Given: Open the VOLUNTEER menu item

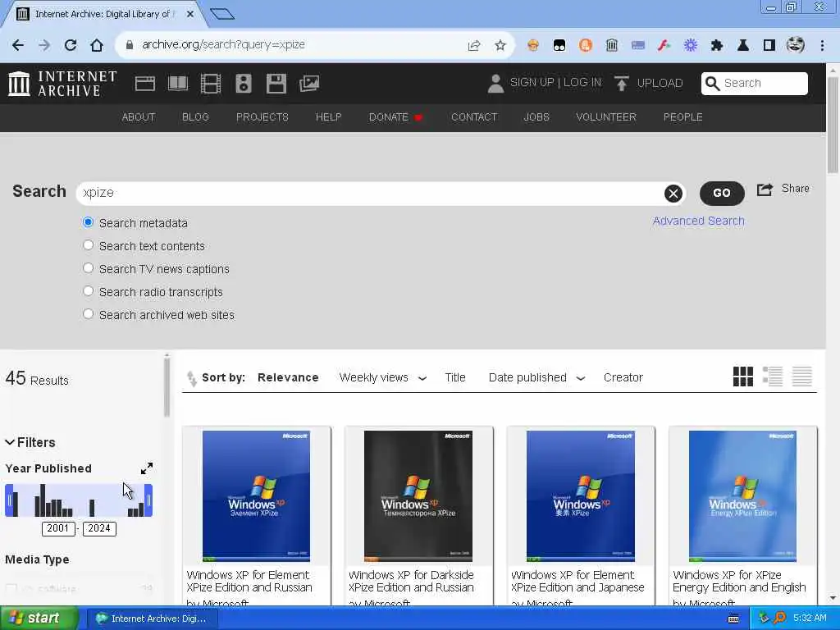Looking at the screenshot, I should pos(606,117).
